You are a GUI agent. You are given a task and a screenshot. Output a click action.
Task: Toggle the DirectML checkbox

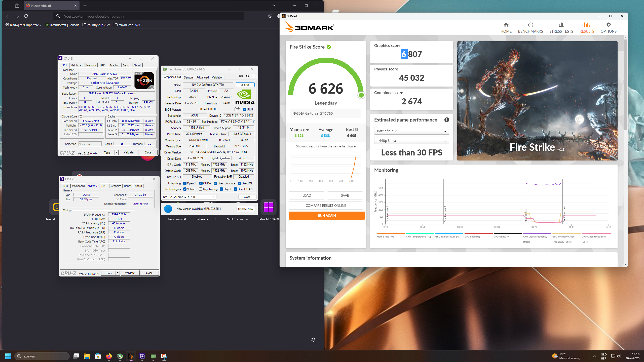click(239, 183)
